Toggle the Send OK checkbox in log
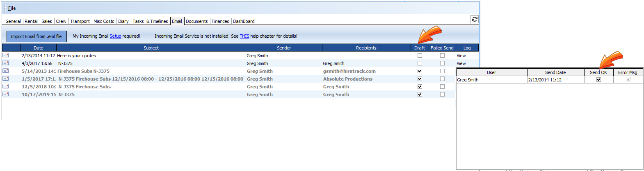644x171 pixels. tap(598, 80)
